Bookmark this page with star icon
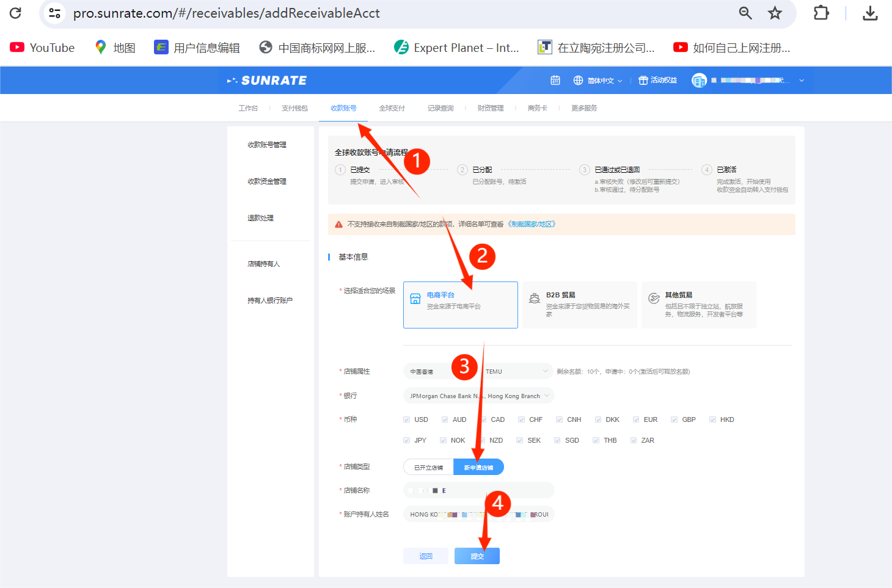 pyautogui.click(x=775, y=13)
